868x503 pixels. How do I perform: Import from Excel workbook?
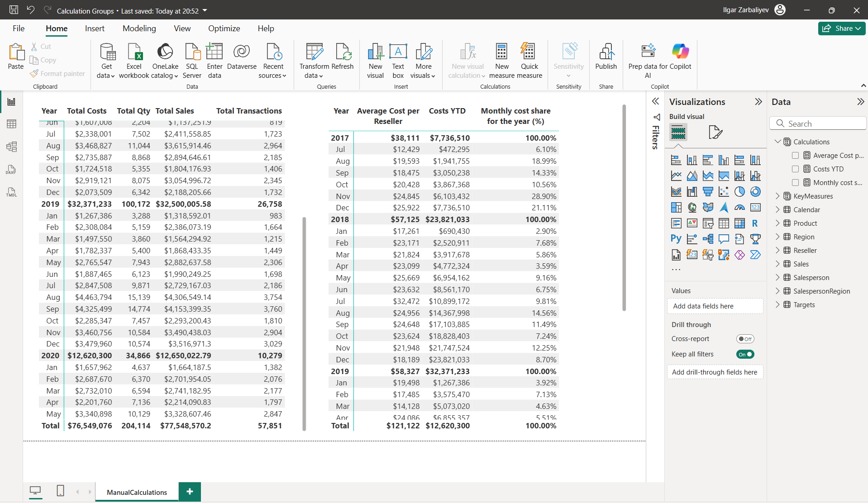[134, 61]
